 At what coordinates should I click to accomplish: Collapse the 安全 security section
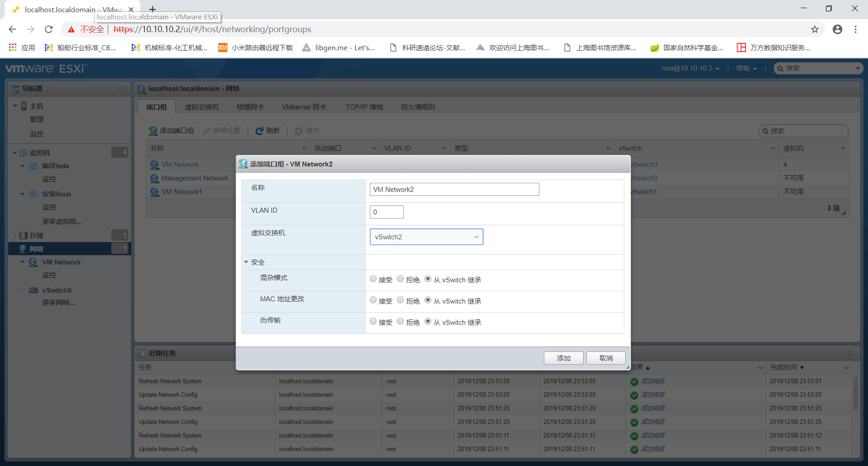click(246, 262)
